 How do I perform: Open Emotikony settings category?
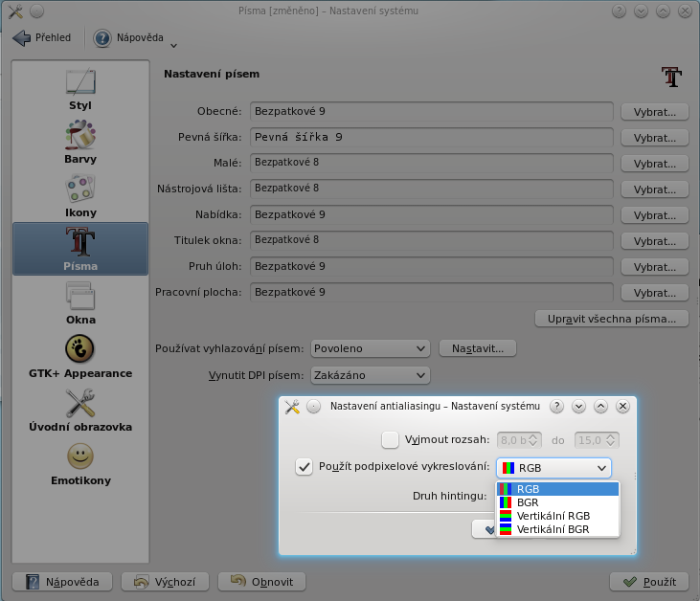(x=80, y=464)
